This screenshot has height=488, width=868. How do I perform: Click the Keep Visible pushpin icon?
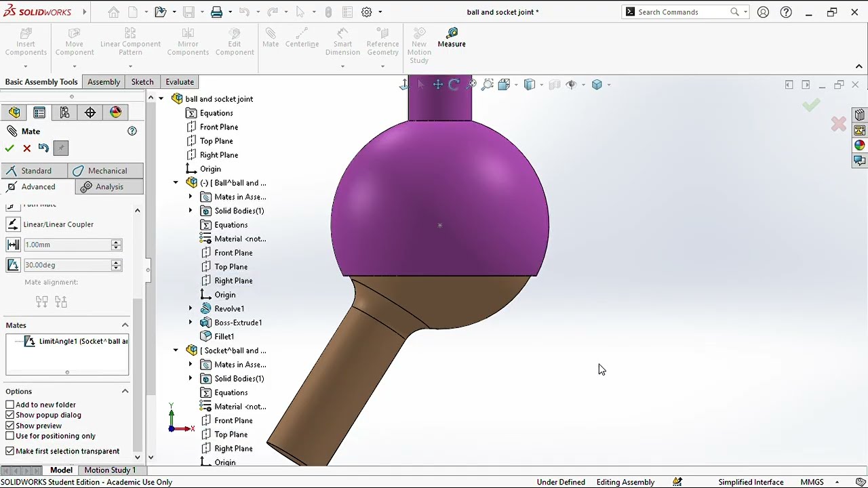tap(61, 148)
